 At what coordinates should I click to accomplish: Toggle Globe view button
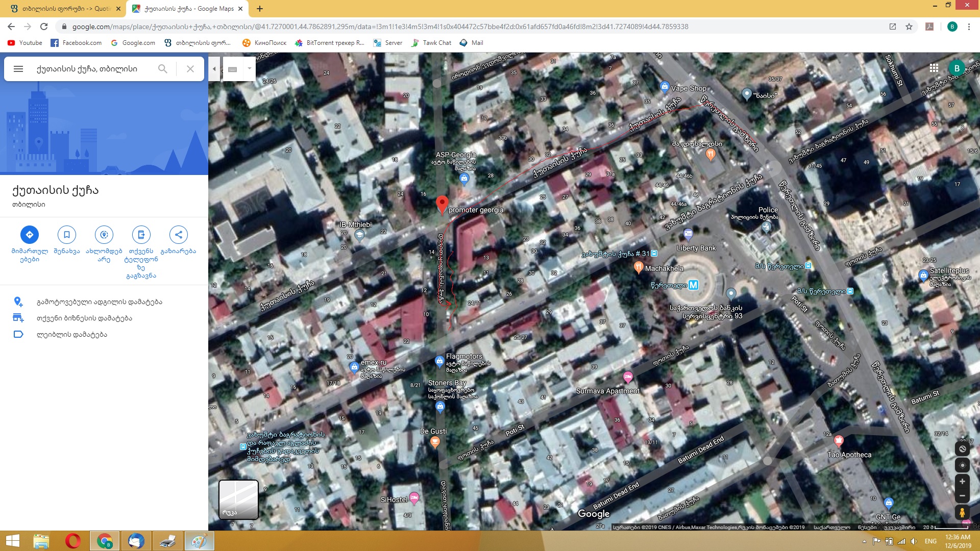click(962, 449)
